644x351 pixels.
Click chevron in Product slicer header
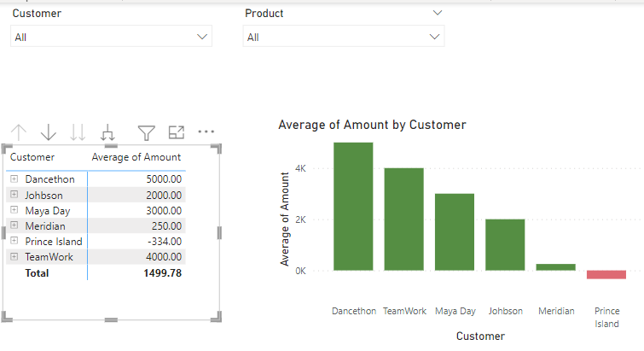point(438,13)
